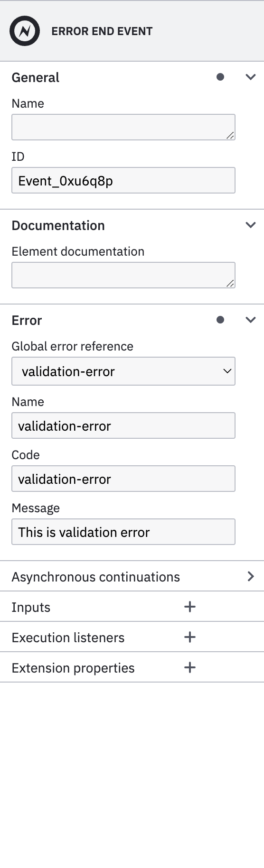
Task: Click the ID field containing Event_0xu6q8p
Action: (123, 180)
